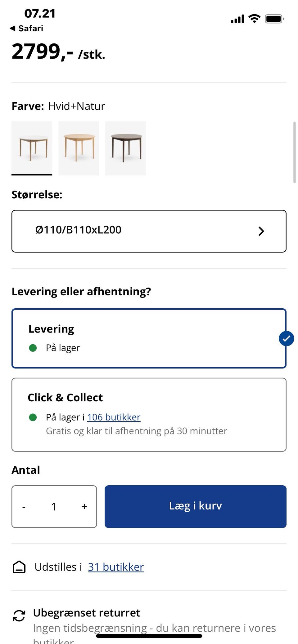
Task: Tap the store display house icon
Action: pos(19,567)
